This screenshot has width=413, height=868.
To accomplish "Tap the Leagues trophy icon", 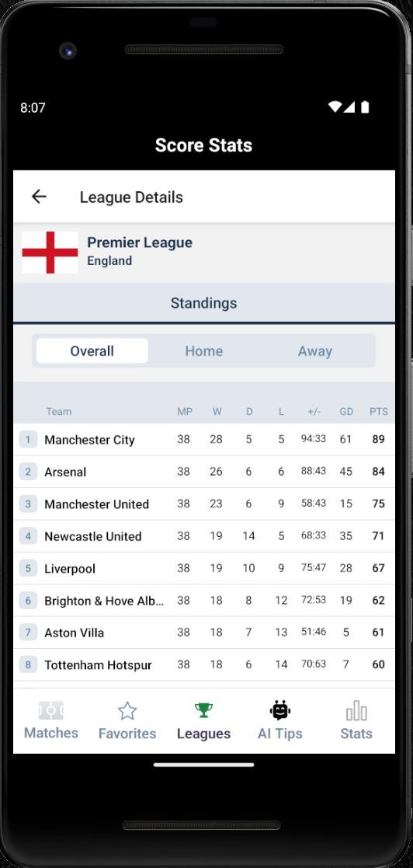I will [x=203, y=710].
